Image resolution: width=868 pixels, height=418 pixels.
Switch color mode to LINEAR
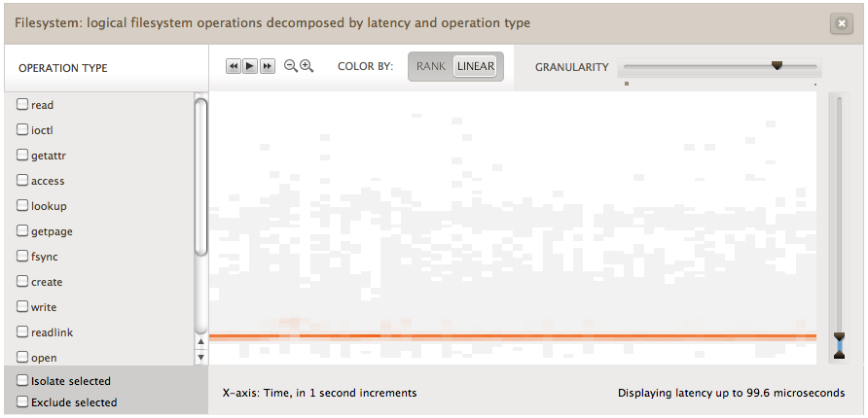476,67
